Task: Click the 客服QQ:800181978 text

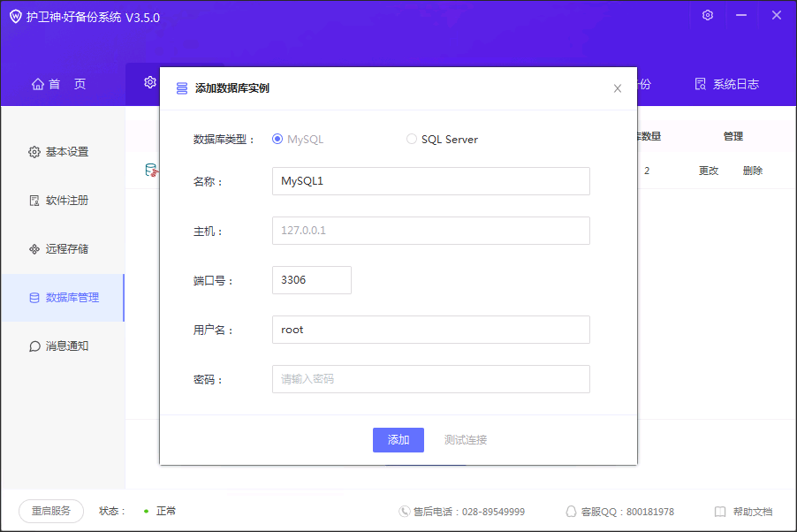Action: click(x=627, y=512)
